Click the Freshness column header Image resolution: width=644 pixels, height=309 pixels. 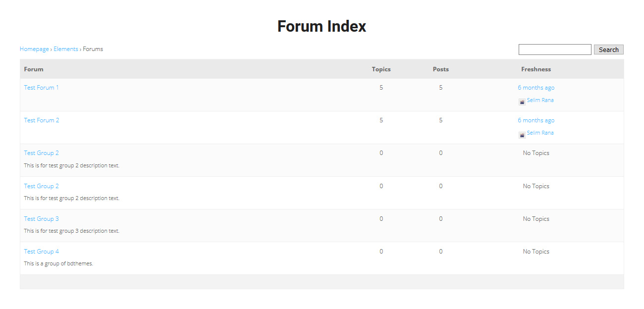click(536, 69)
